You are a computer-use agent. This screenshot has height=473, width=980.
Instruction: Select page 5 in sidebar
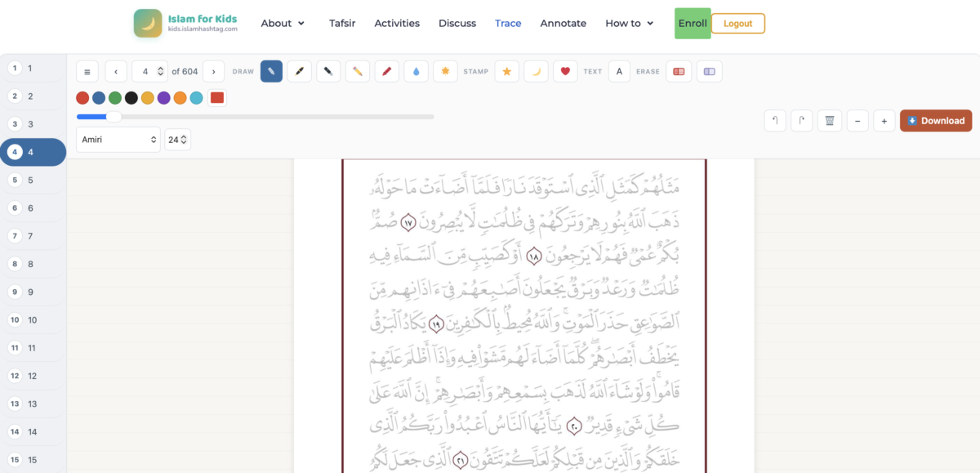pyautogui.click(x=33, y=181)
